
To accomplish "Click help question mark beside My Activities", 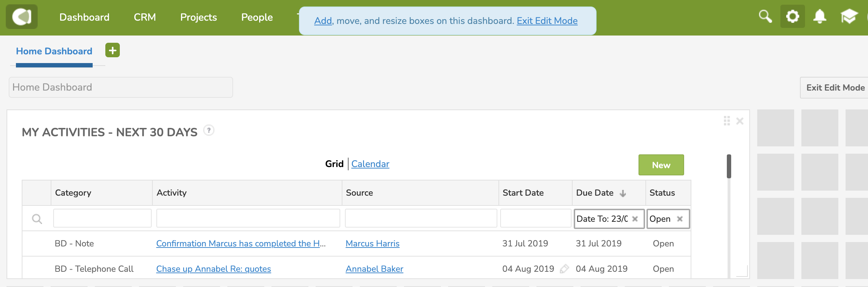I will (209, 130).
